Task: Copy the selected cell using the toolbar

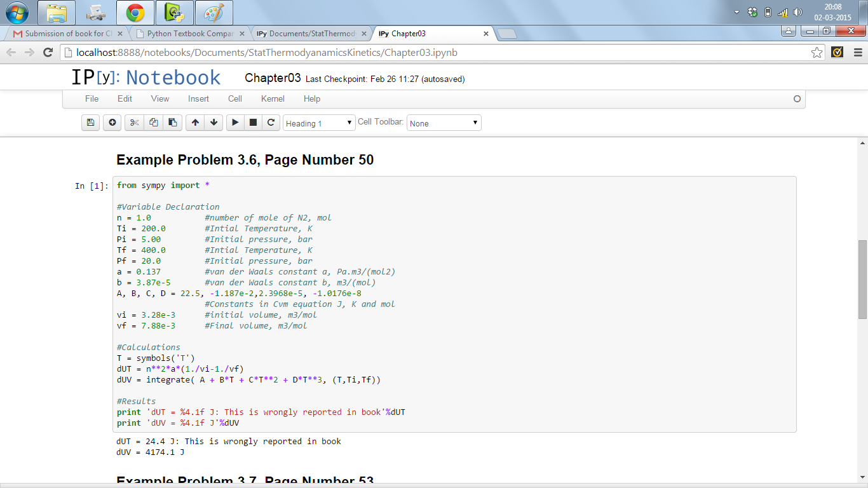Action: [153, 123]
